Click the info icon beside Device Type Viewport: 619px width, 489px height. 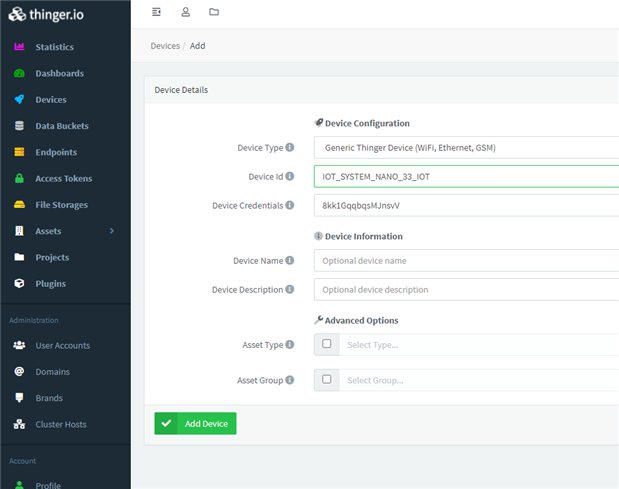click(290, 147)
